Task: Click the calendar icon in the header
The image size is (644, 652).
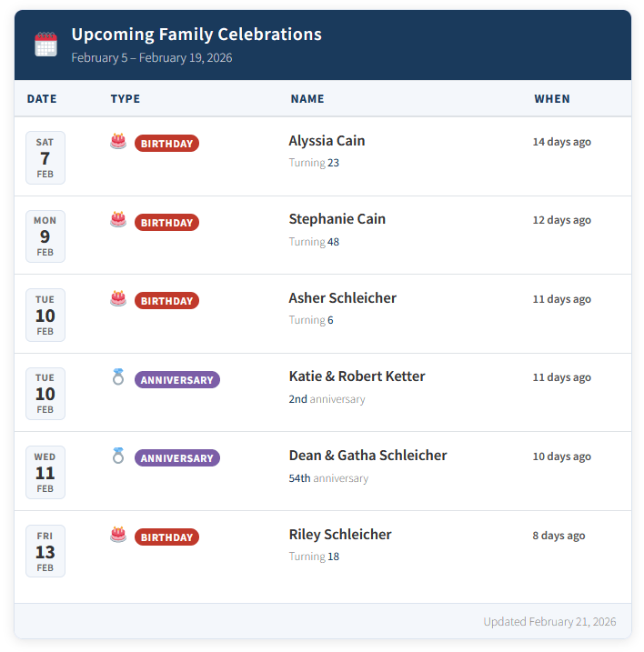Action: coord(45,45)
